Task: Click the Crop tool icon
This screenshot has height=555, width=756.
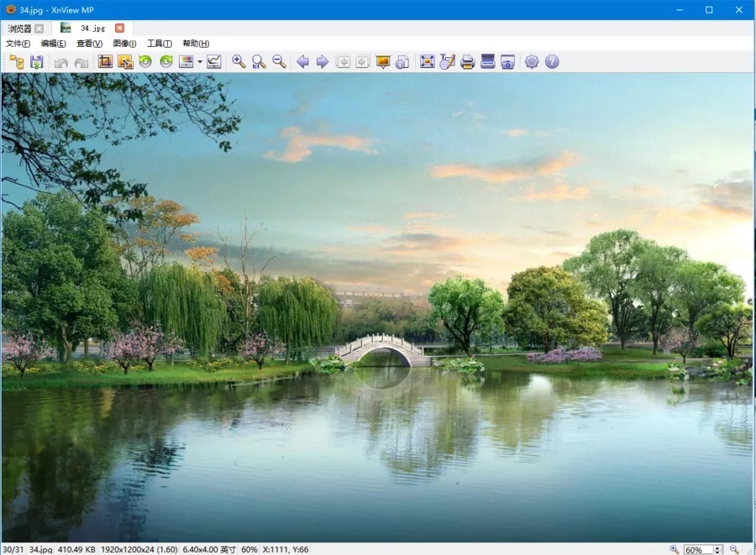Action: [x=105, y=61]
